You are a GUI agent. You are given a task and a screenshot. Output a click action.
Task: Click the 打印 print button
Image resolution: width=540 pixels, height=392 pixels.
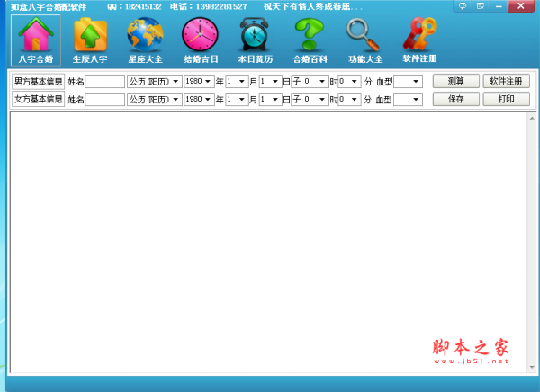[506, 99]
